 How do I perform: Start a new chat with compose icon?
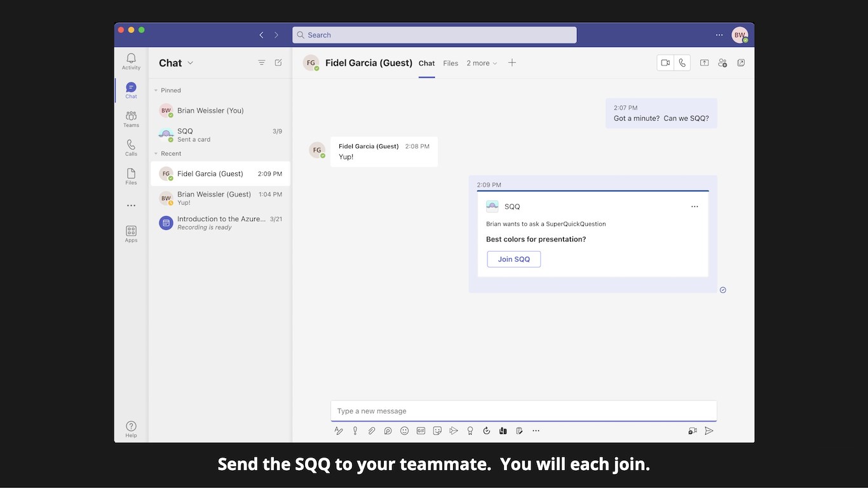278,62
